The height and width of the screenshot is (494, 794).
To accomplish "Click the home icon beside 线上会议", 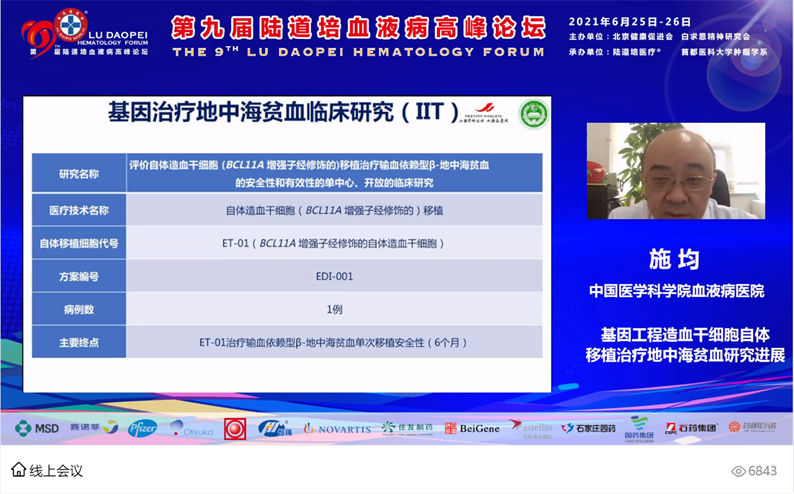I will [x=18, y=470].
